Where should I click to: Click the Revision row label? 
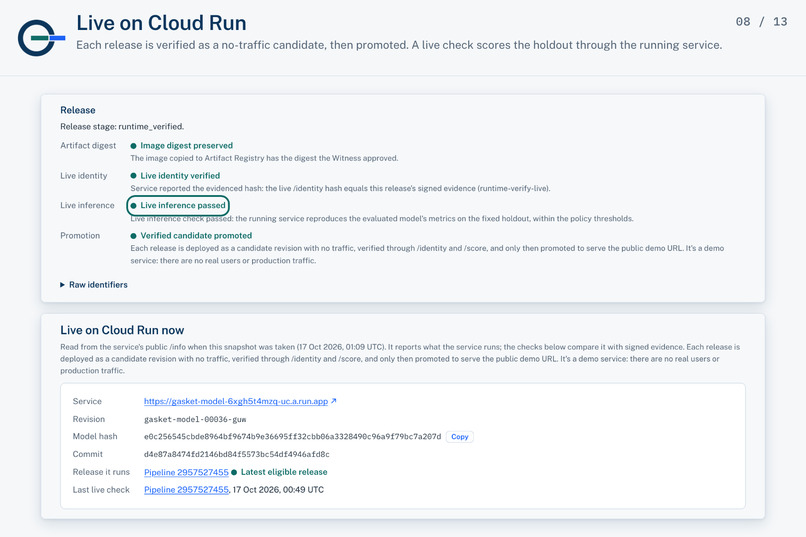click(x=88, y=419)
